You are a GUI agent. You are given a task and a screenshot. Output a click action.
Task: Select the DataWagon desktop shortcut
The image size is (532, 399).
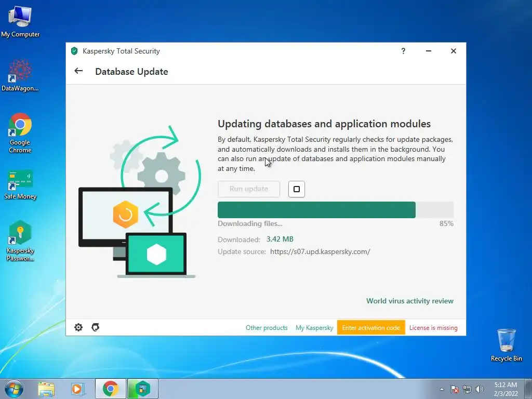(x=20, y=75)
